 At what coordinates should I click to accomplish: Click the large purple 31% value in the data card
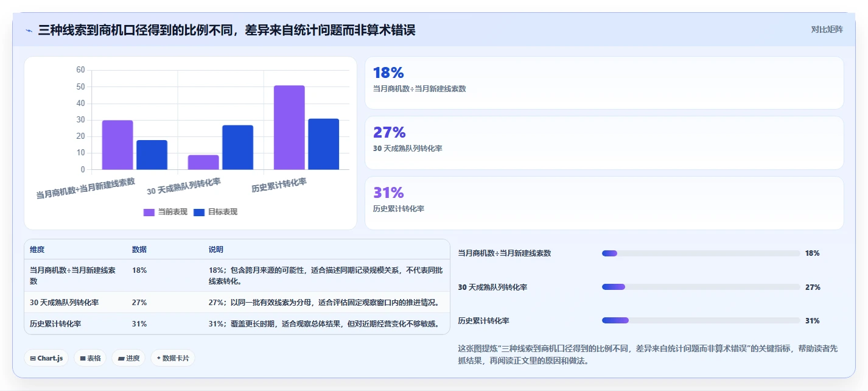click(388, 192)
